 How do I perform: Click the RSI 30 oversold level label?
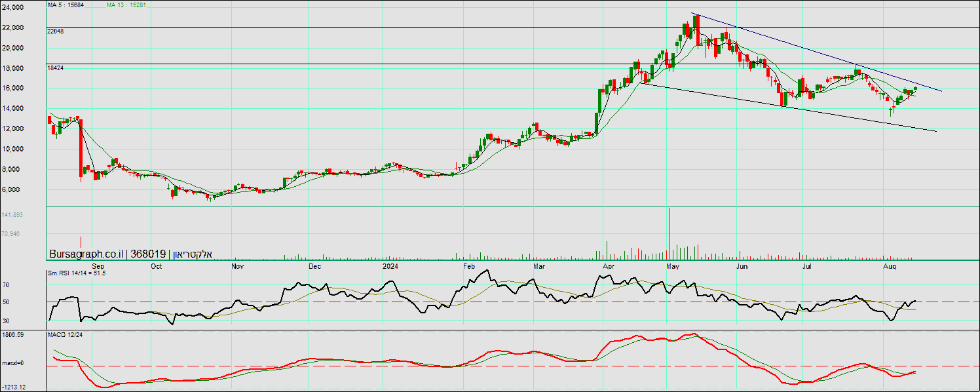pos(6,321)
